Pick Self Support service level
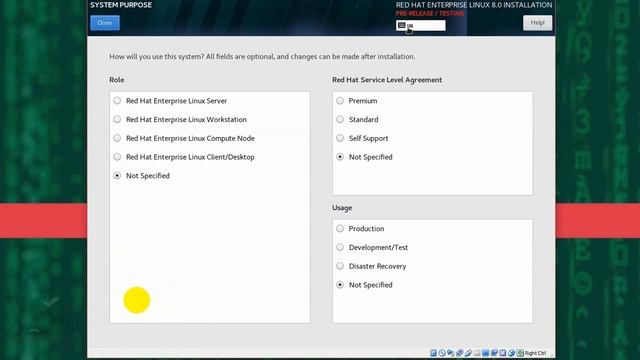 (x=362, y=138)
